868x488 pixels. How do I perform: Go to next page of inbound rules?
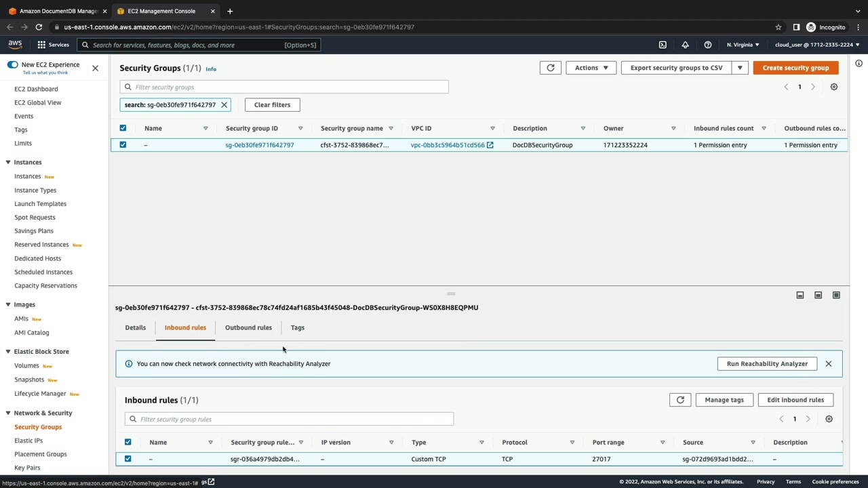(808, 419)
